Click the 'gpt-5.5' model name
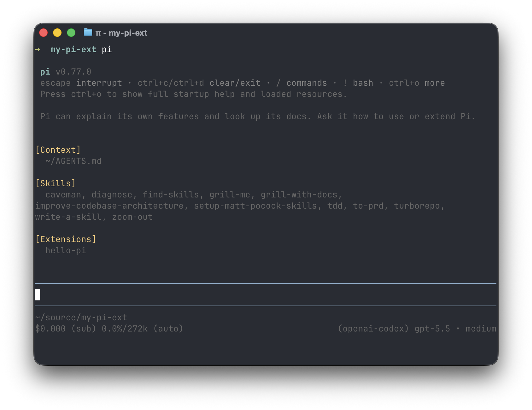This screenshot has height=410, width=532. pos(432,329)
